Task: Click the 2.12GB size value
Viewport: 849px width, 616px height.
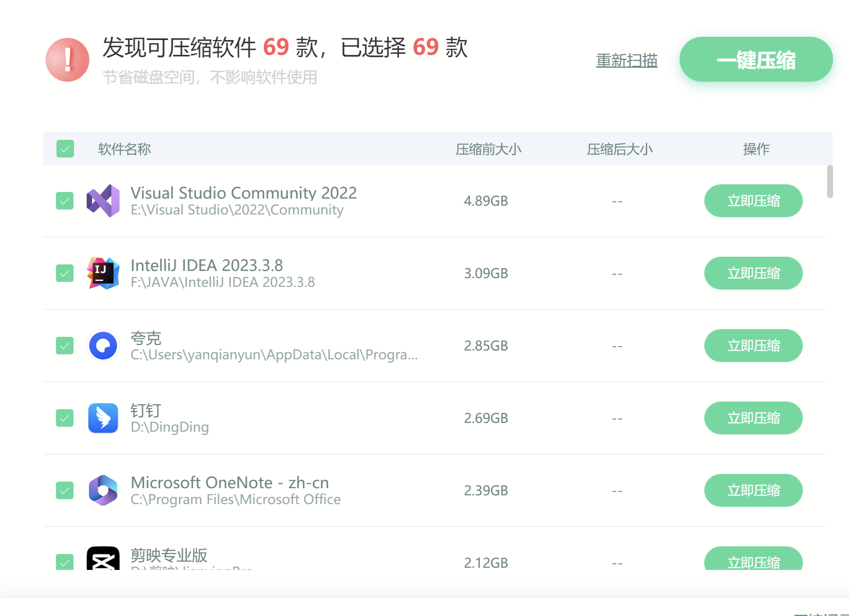Action: 486,563
